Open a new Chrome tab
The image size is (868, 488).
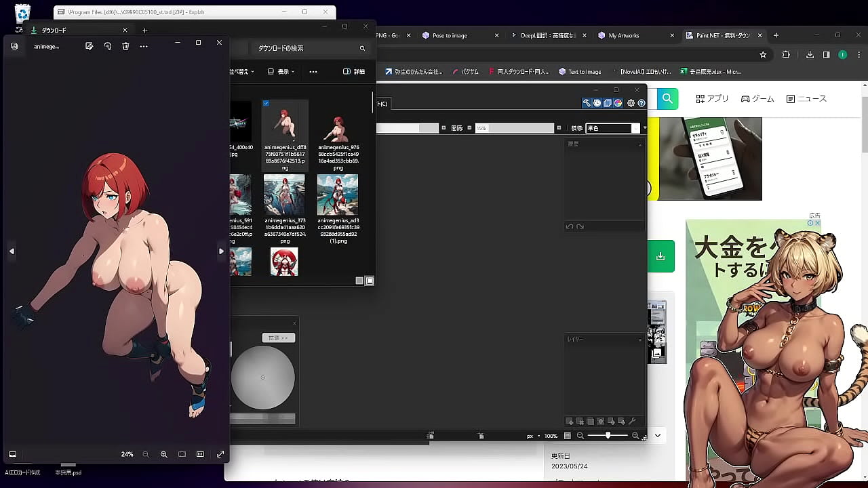pos(776,35)
